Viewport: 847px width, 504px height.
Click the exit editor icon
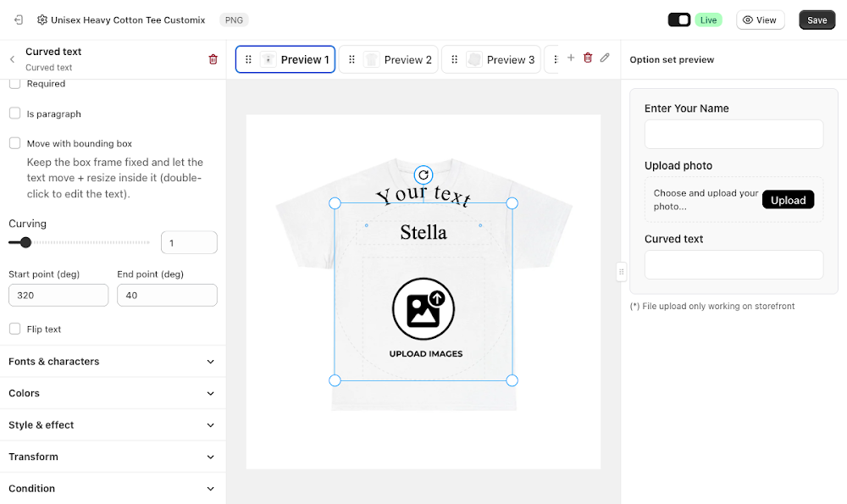pyautogui.click(x=19, y=20)
